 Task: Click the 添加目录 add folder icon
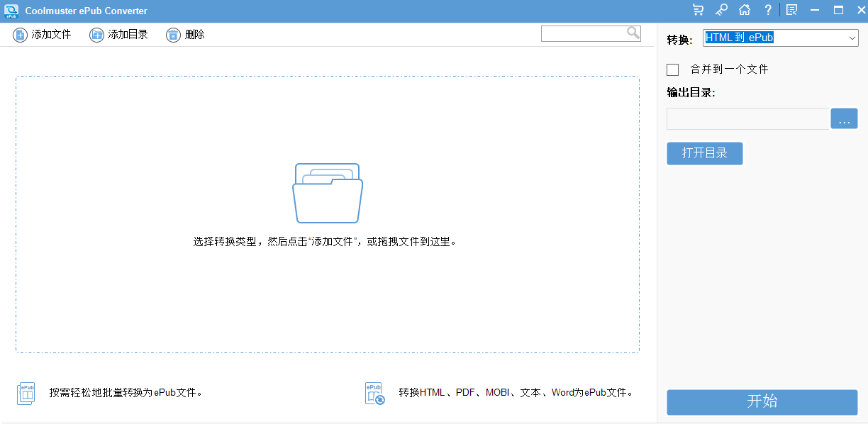[x=96, y=34]
